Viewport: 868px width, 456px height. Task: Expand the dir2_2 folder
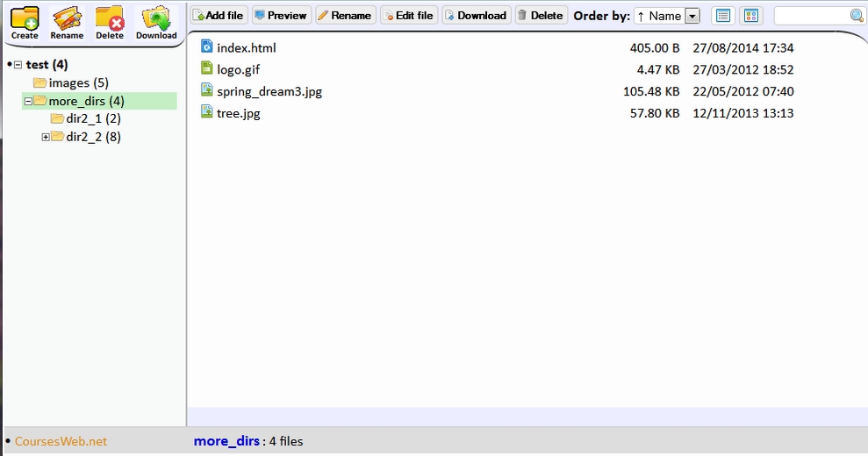tap(46, 138)
